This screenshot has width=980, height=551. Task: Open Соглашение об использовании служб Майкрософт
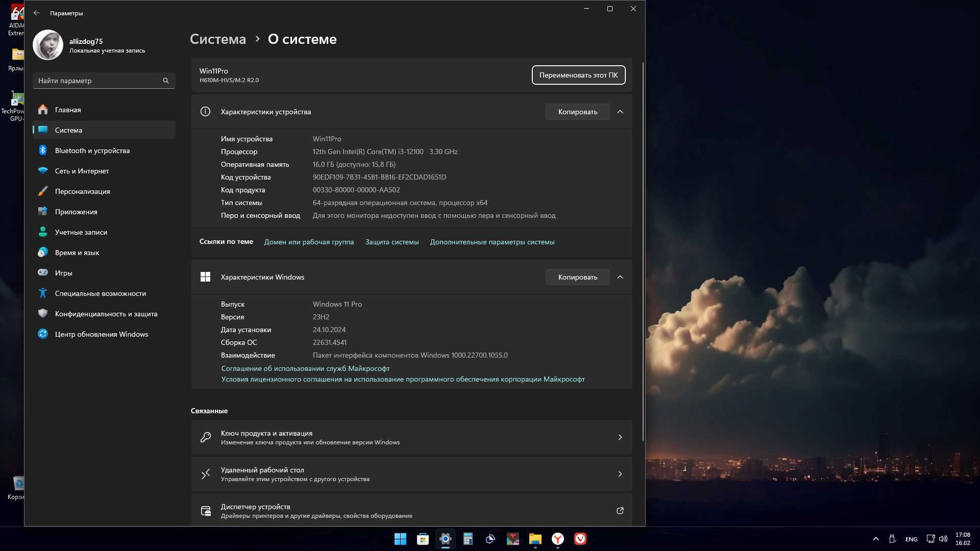pyautogui.click(x=305, y=368)
